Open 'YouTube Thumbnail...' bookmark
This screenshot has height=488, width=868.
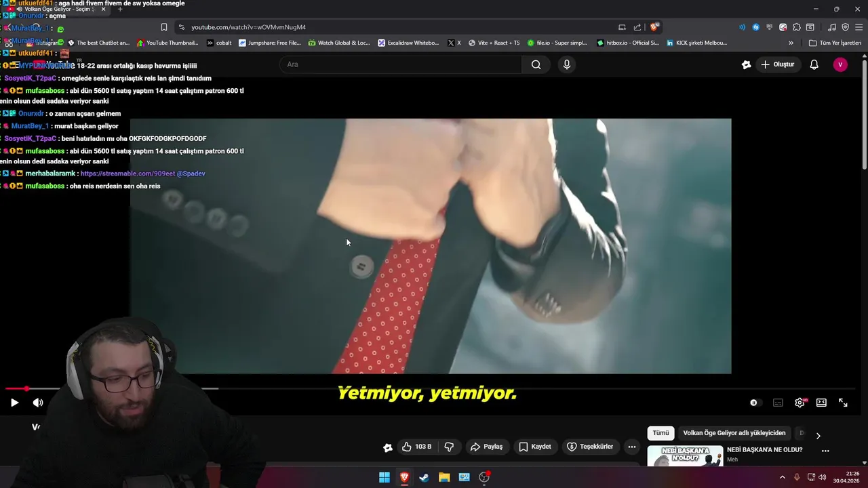(x=167, y=43)
